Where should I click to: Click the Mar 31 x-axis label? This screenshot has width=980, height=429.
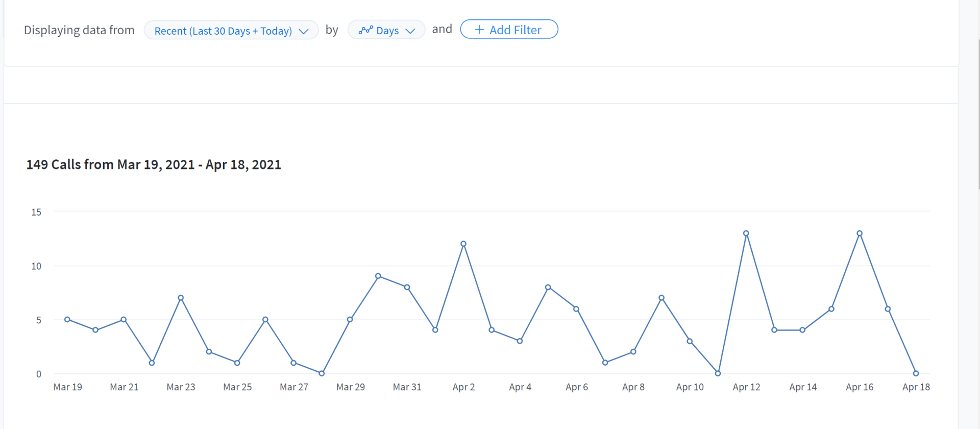[407, 387]
